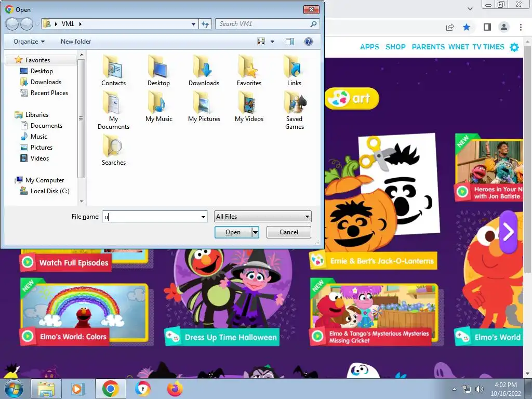532x399 pixels.
Task: Click the WNET TV TIMES link
Action: 476,47
